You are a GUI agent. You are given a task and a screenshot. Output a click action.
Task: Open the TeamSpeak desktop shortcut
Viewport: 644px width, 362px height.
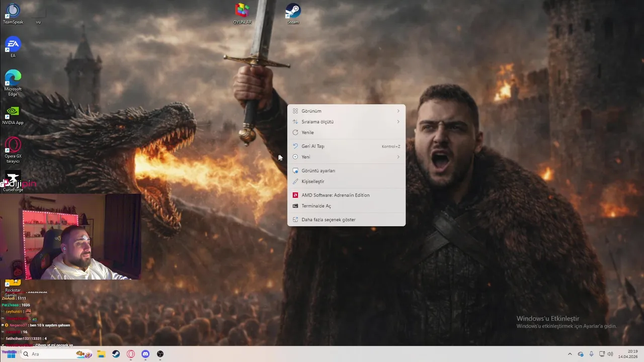13,14
